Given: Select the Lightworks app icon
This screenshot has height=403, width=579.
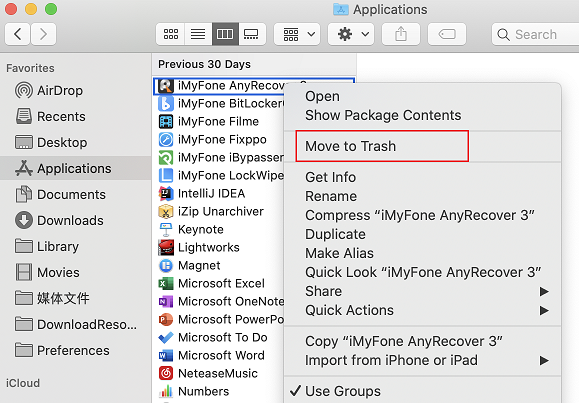Looking at the screenshot, I should 166,247.
